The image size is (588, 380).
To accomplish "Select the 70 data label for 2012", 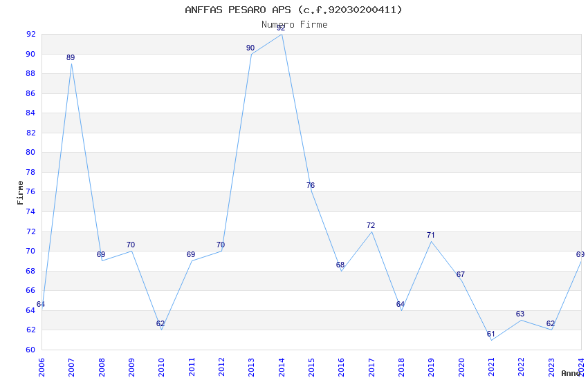I will click(221, 245).
